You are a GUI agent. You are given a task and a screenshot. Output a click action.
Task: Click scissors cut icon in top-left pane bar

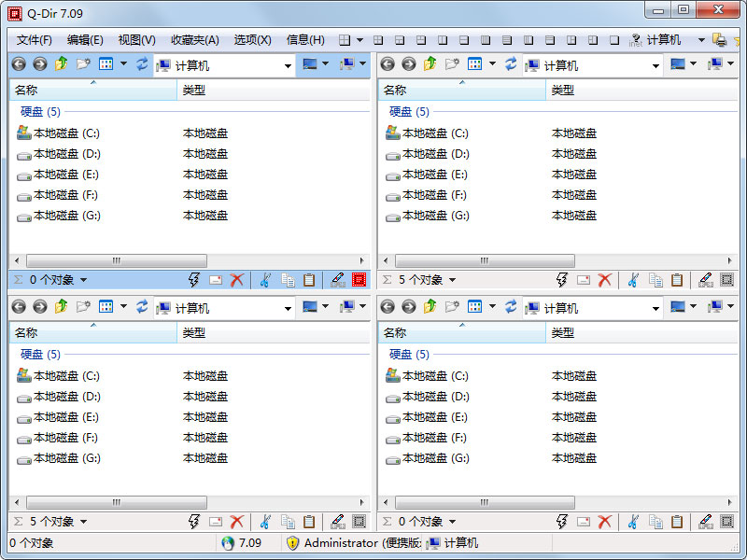click(265, 280)
